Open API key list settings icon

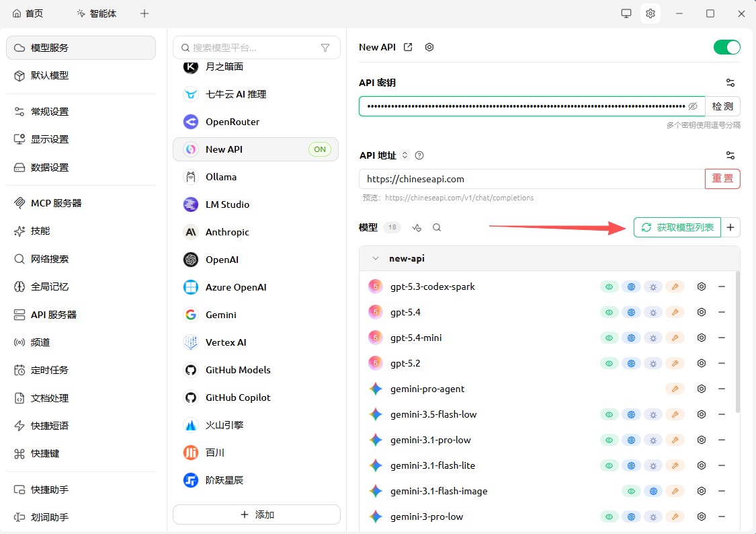pos(730,83)
